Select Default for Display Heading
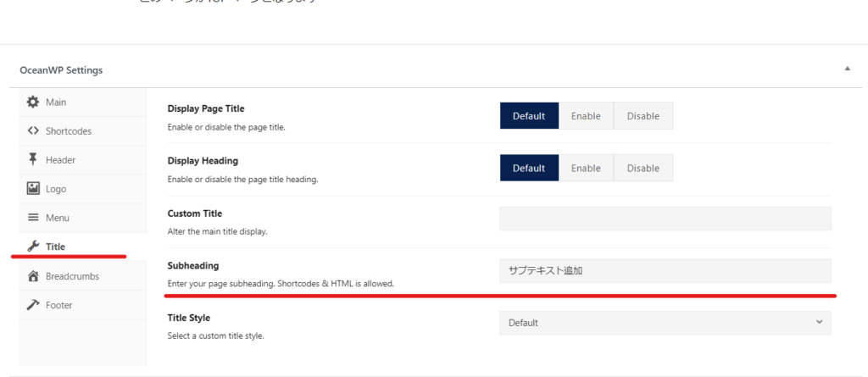The image size is (868, 377). click(529, 168)
